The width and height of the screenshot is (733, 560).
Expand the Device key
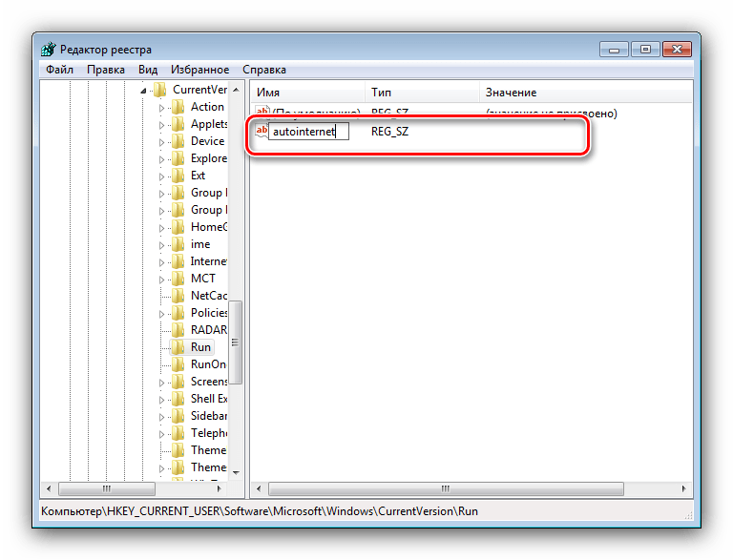(x=161, y=142)
